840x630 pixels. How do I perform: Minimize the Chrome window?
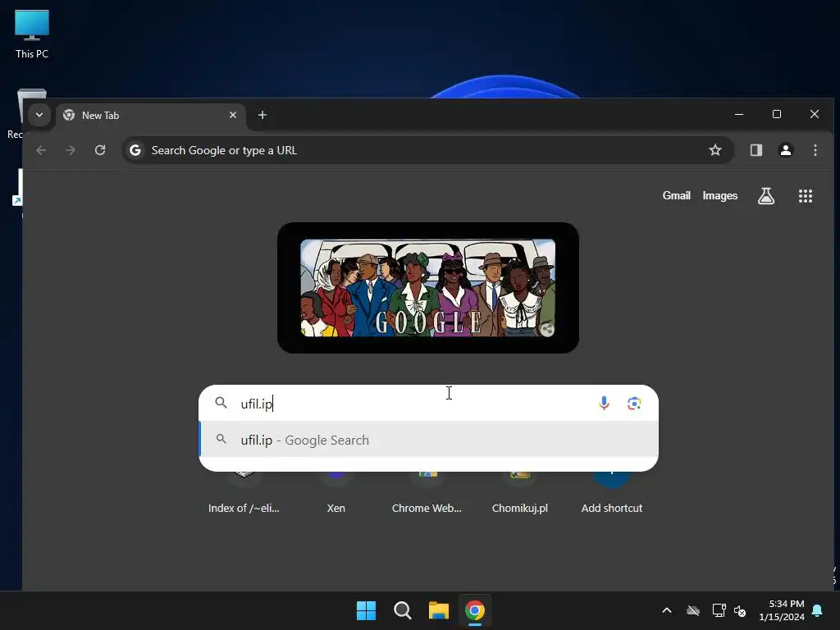(739, 114)
